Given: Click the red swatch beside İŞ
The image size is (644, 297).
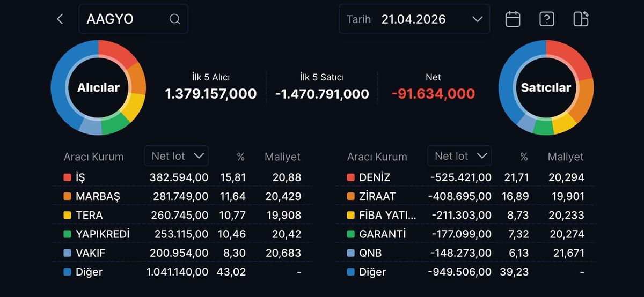Looking at the screenshot, I should (67, 177).
